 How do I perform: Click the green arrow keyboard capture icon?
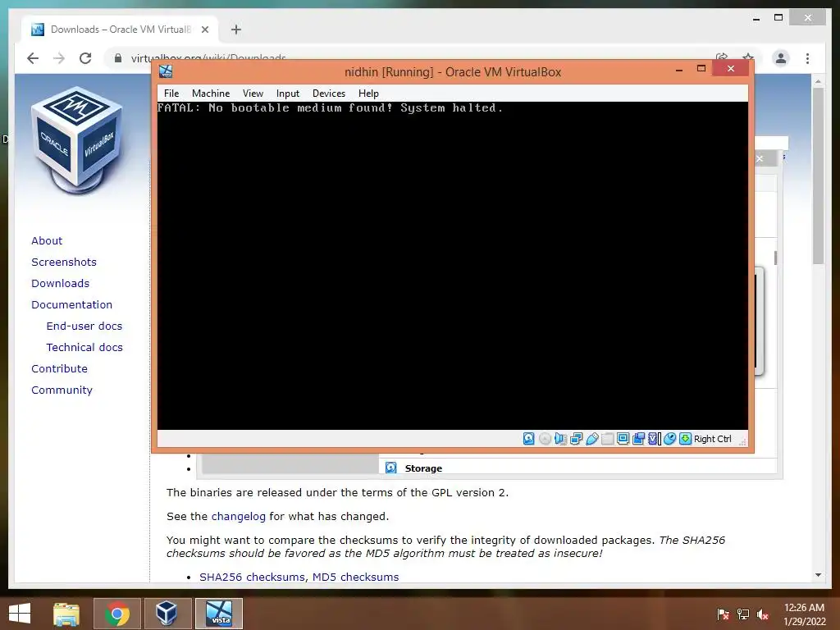[x=685, y=439]
